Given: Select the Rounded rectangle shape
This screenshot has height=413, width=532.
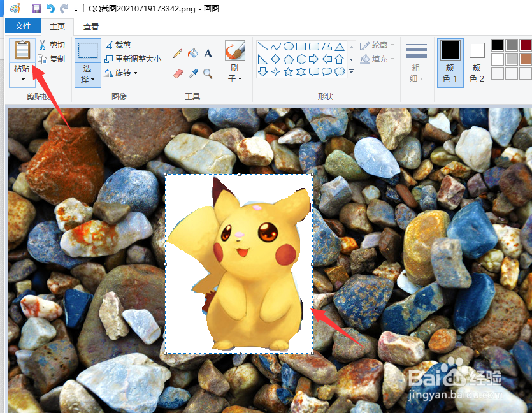Looking at the screenshot, I should click(314, 47).
